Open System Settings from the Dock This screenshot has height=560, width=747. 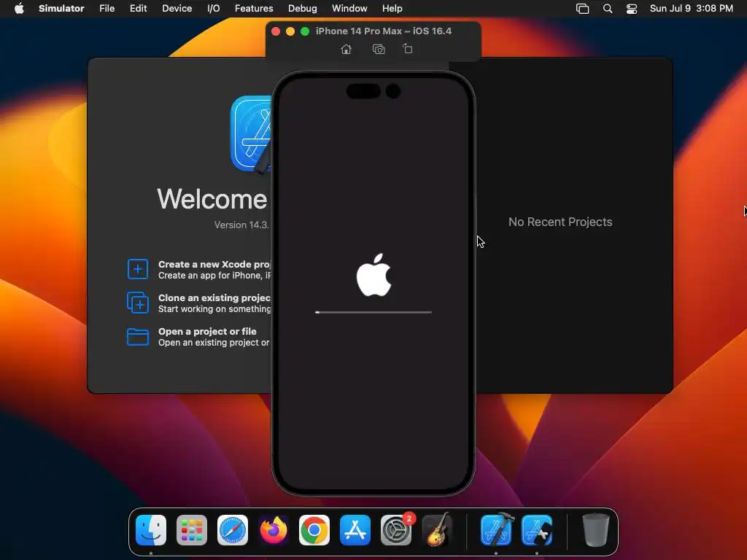pyautogui.click(x=396, y=530)
